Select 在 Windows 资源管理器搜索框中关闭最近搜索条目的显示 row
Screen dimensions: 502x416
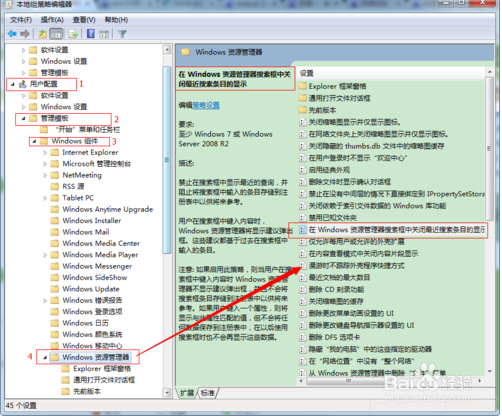point(392,230)
